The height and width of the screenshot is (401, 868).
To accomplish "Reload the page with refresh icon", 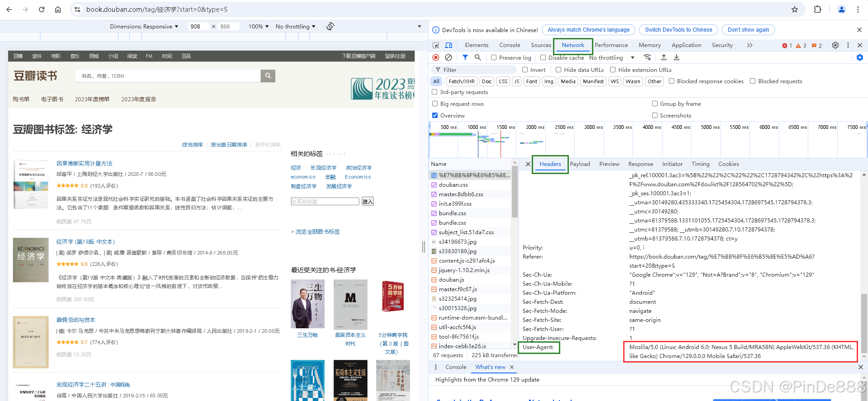I will tap(42, 9).
